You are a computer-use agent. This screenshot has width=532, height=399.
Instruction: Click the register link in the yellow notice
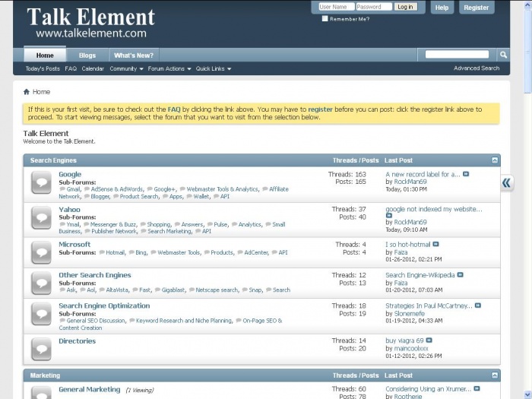320,109
